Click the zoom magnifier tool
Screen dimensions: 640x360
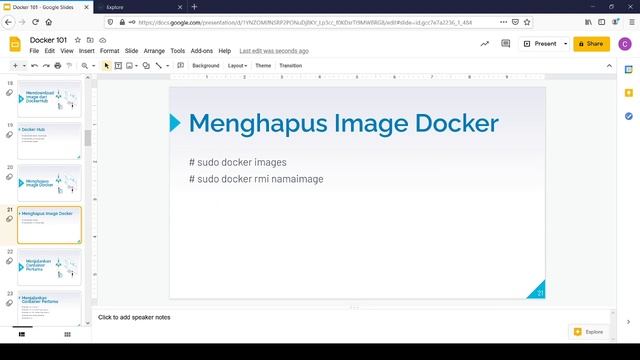[x=84, y=66]
